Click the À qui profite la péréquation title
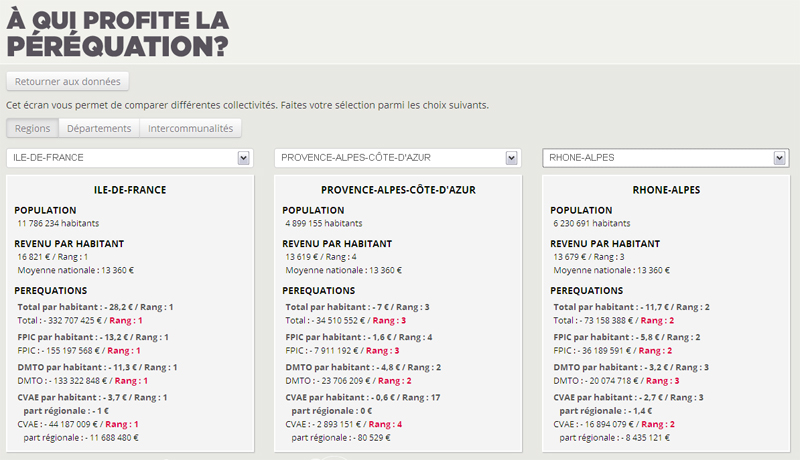800x460 pixels. [x=118, y=32]
